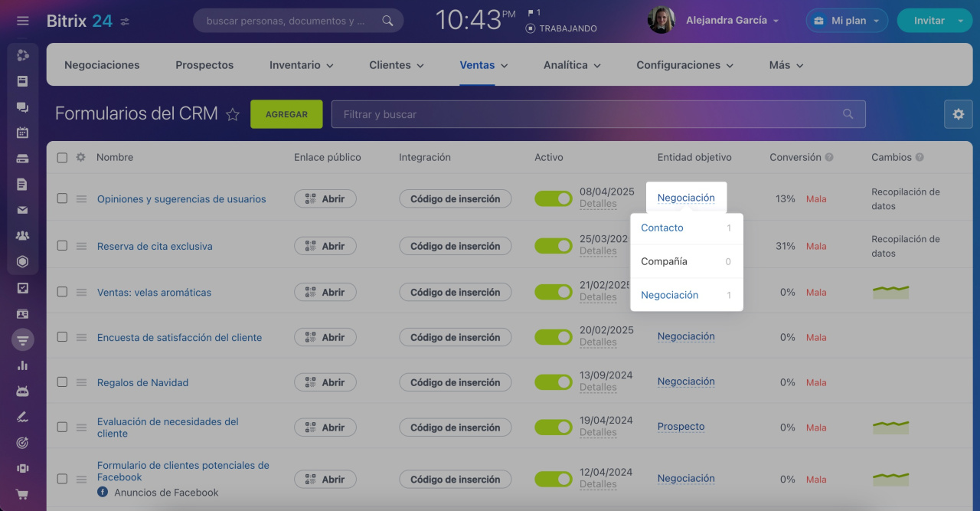980x511 pixels.
Task: Open the Mi plan dropdown
Action: tap(847, 21)
